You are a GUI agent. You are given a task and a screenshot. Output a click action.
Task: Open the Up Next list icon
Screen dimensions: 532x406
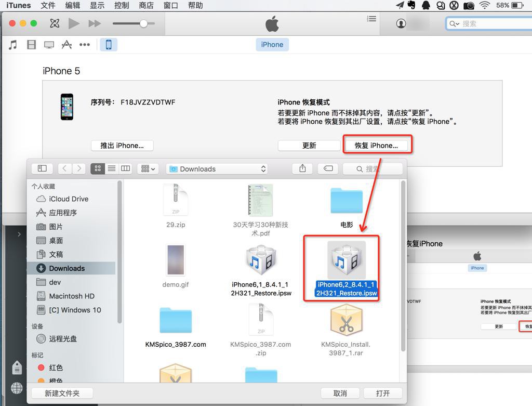click(x=371, y=19)
